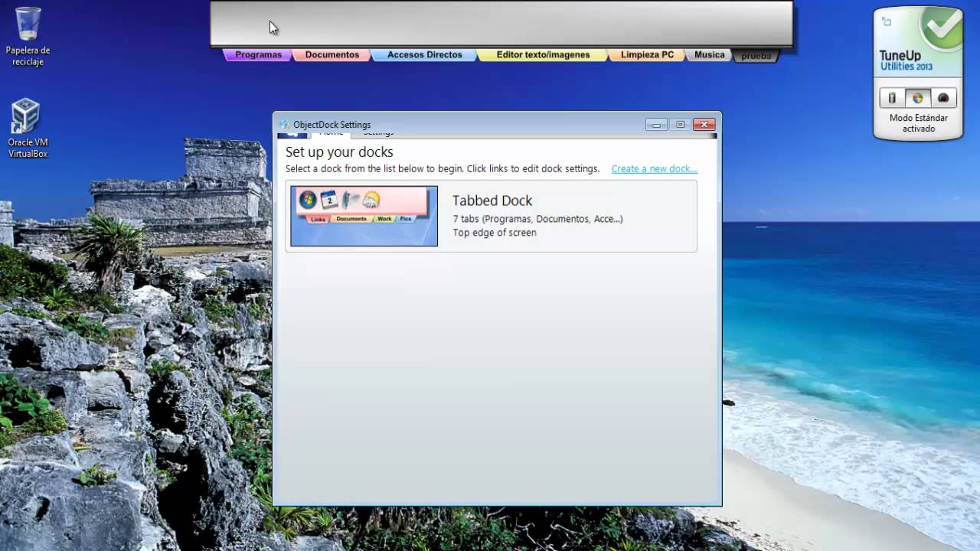Click the Tabbed Dock title text
Screen dimensions: 980x551
coord(492,201)
